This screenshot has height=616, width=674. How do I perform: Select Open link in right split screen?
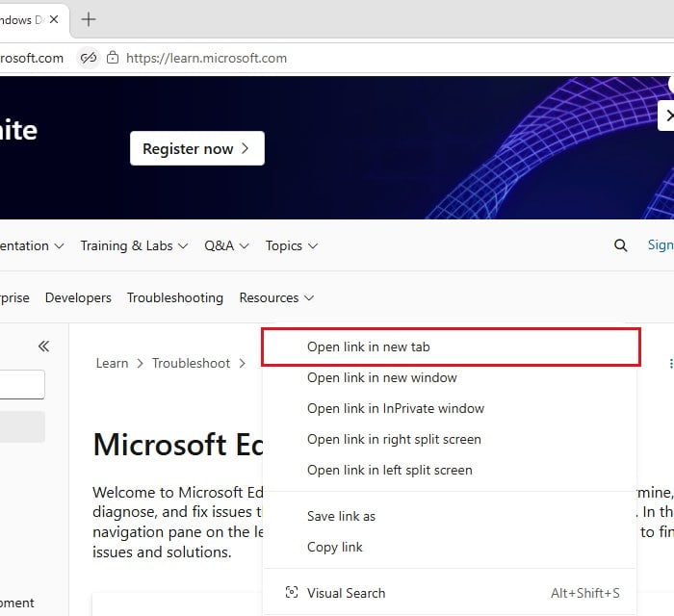coord(450,440)
